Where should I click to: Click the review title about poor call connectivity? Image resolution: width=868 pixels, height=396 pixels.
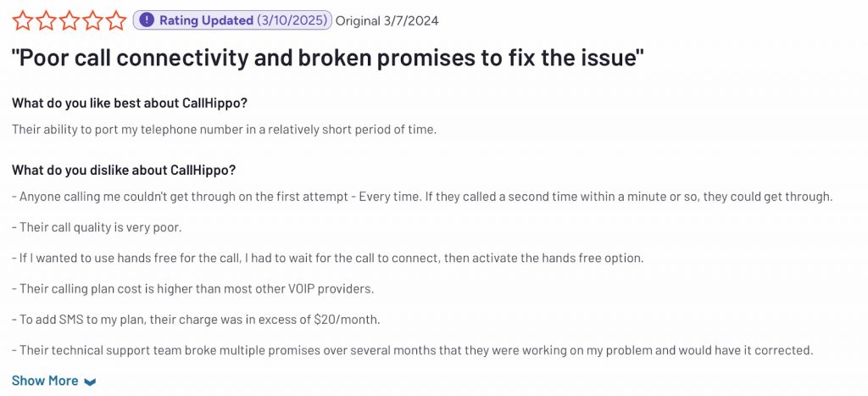tap(327, 59)
